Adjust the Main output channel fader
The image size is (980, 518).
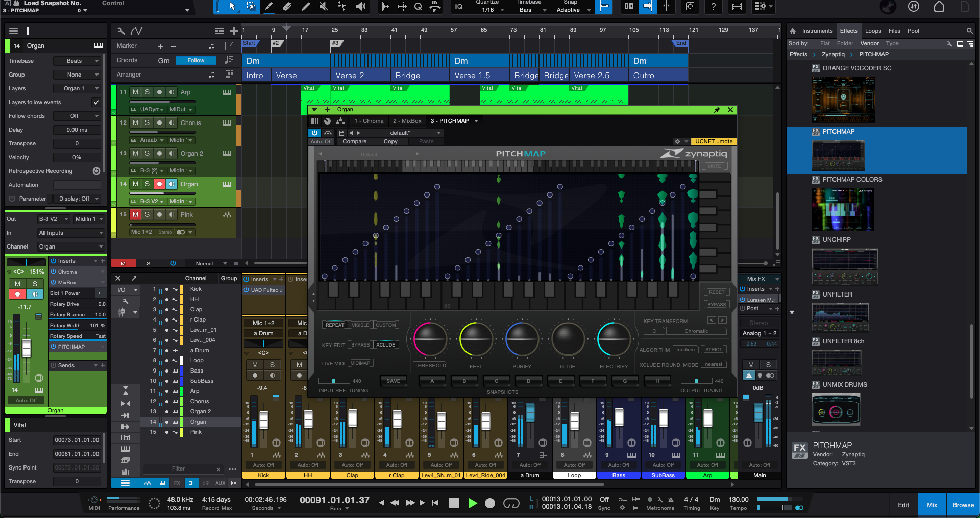coord(758,412)
